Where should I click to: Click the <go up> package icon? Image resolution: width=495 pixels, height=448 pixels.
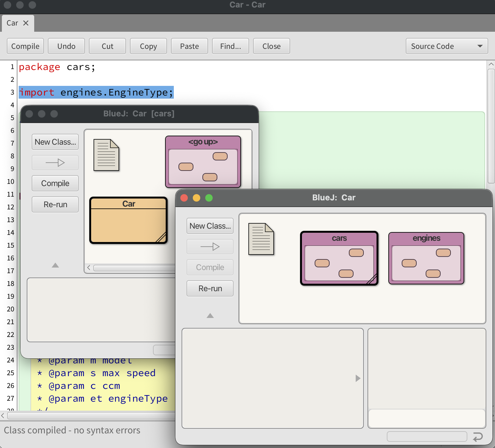pyautogui.click(x=203, y=162)
